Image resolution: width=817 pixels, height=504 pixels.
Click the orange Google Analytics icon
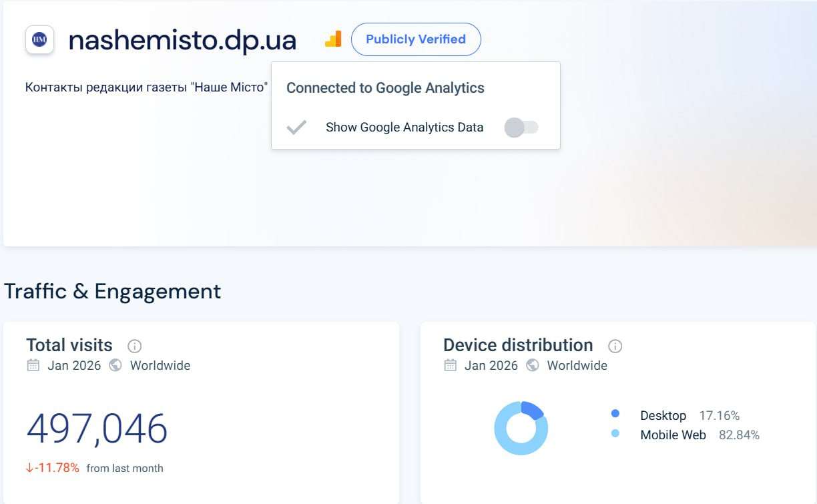[x=333, y=39]
